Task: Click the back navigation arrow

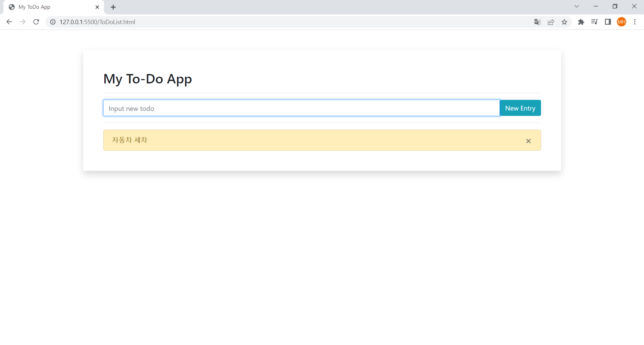Action: click(x=9, y=22)
